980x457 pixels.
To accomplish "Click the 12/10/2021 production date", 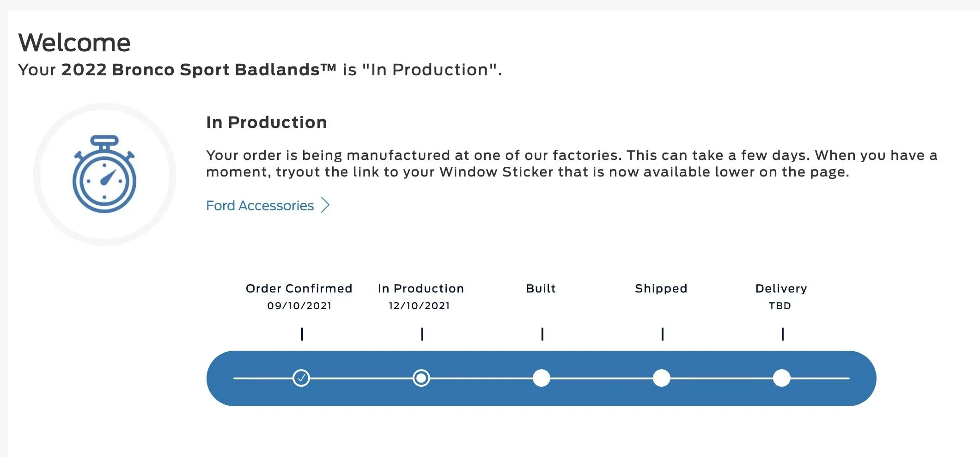I will tap(420, 306).
